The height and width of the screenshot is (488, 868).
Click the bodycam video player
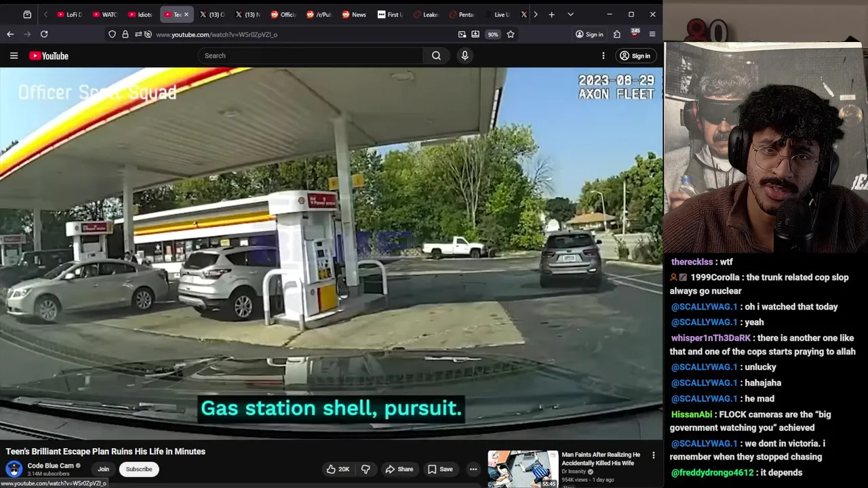click(331, 253)
